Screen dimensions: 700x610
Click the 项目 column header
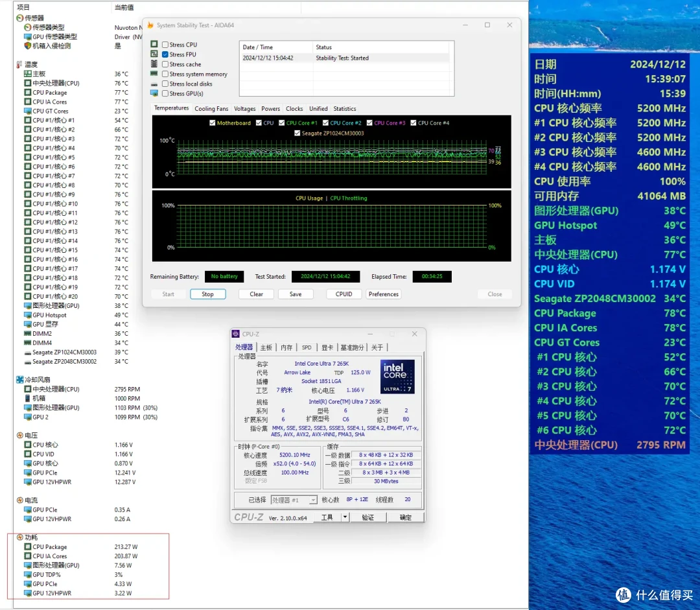[x=23, y=7]
